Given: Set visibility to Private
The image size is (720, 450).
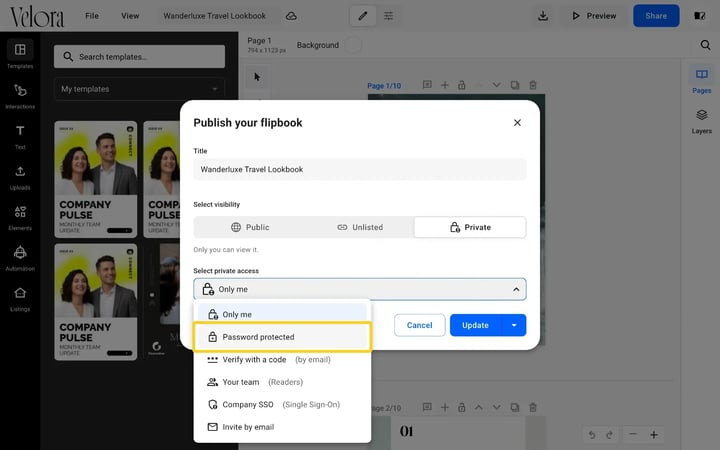Looking at the screenshot, I should (470, 227).
